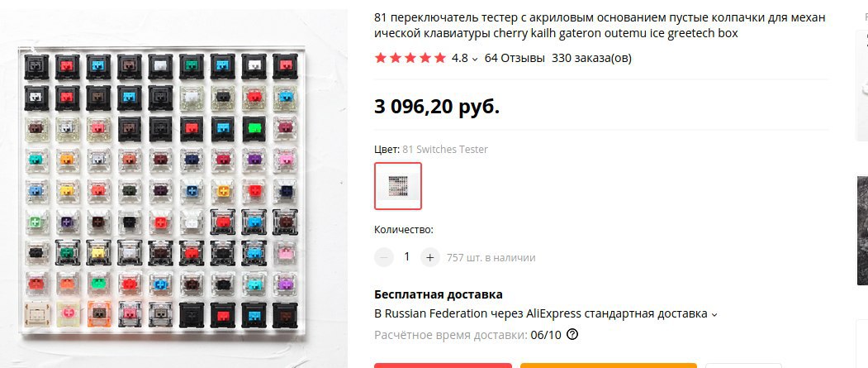Click the 330 заказа(ов) orders count
The image size is (868, 368).
[591, 58]
